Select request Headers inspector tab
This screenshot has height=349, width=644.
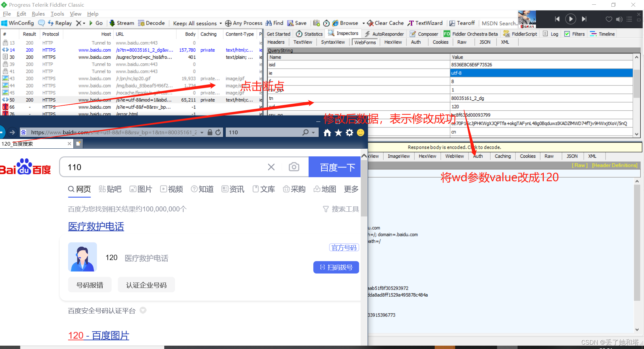[276, 42]
